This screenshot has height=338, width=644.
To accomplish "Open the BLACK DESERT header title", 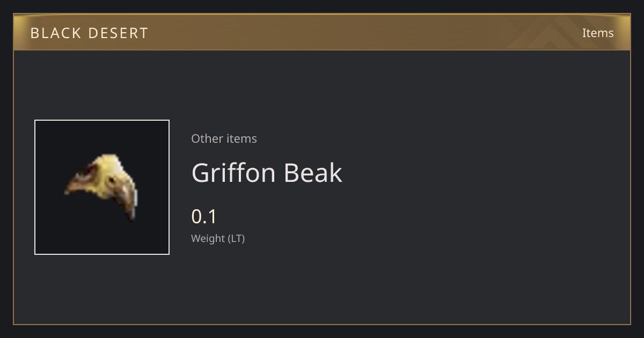I will pyautogui.click(x=89, y=33).
